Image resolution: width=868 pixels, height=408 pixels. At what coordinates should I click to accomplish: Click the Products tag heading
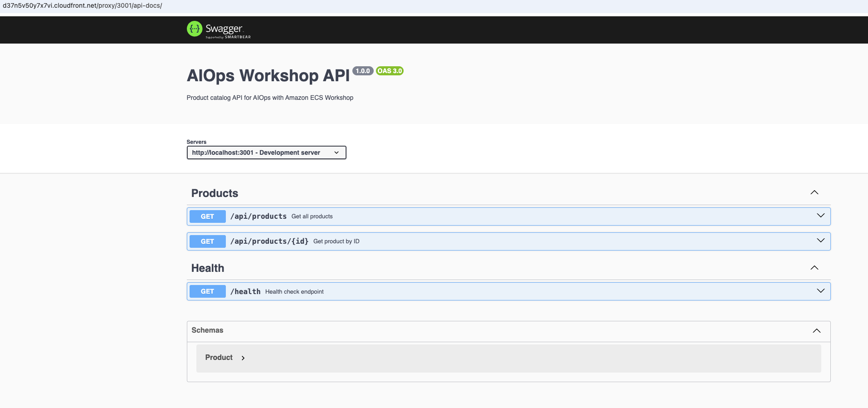[x=215, y=193]
